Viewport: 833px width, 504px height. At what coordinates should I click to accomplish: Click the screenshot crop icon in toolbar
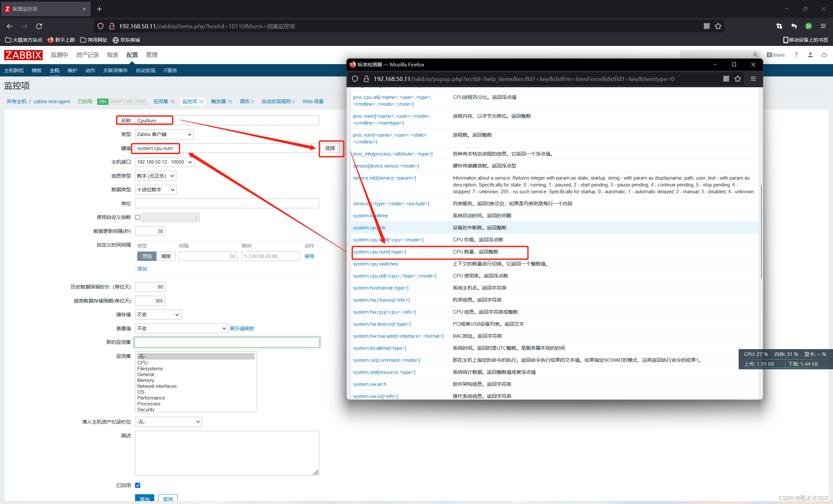coord(779,26)
